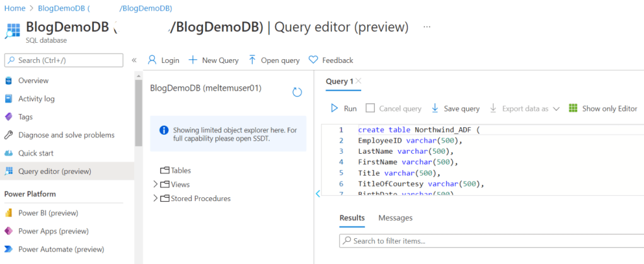Expand the Stored Procedures tree node
The height and width of the screenshot is (264, 644).
coord(156,198)
